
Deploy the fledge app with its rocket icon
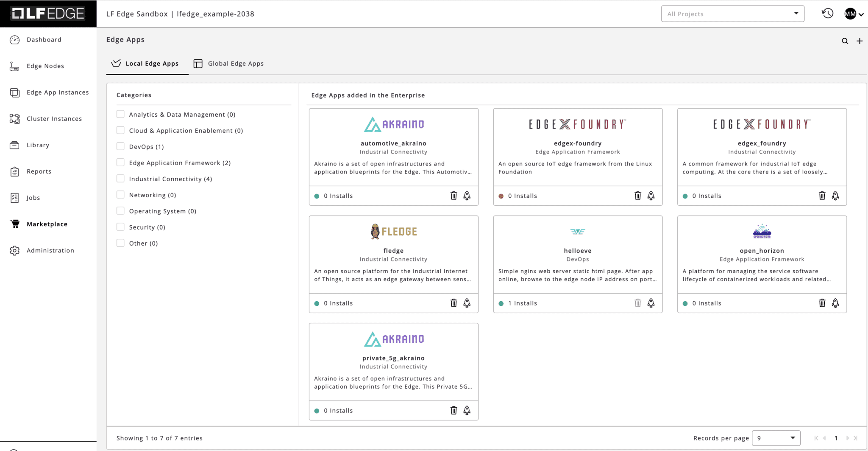467,303
